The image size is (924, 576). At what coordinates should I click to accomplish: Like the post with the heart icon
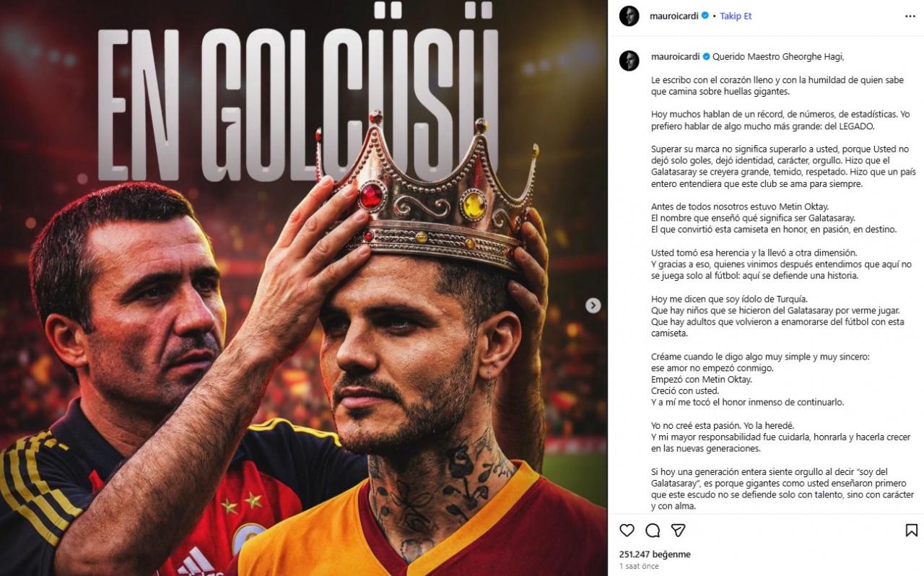627,531
